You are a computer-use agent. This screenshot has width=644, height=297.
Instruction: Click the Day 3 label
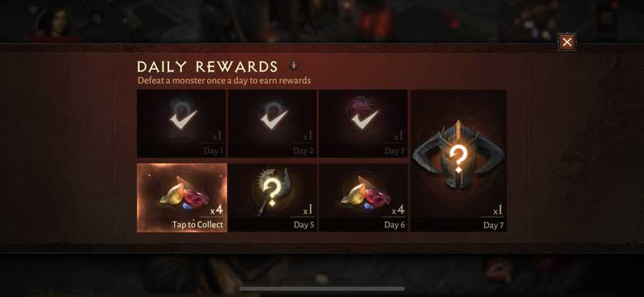click(395, 151)
